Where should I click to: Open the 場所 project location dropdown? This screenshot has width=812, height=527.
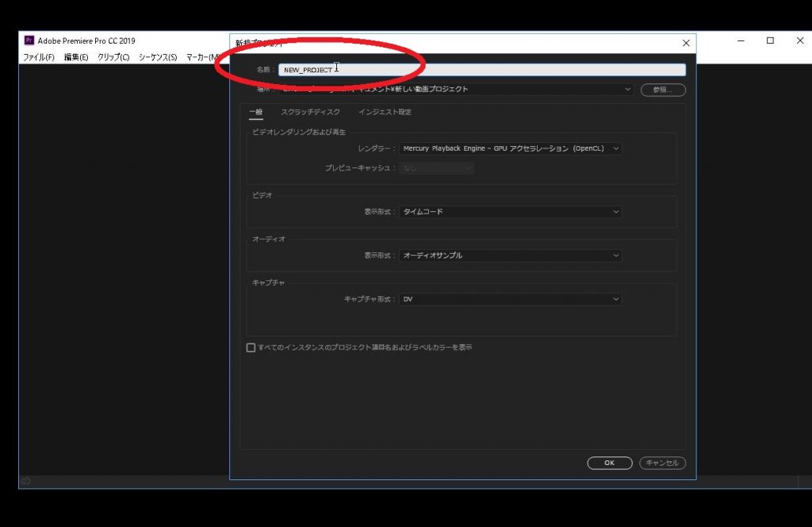point(627,90)
